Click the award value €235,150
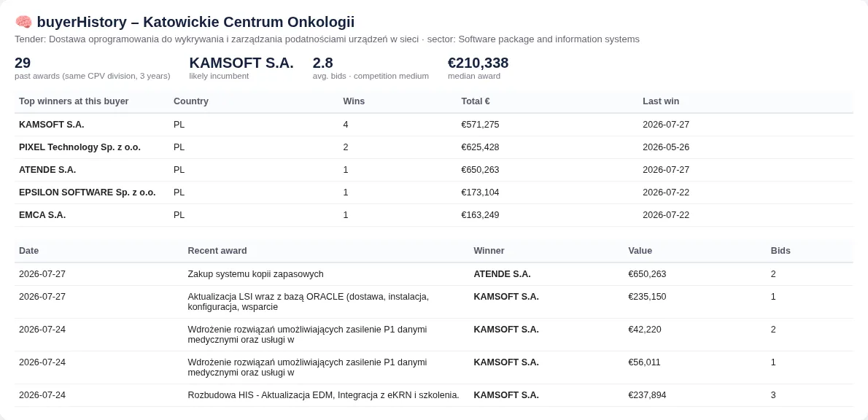This screenshot has width=868, height=420. pyautogui.click(x=647, y=297)
